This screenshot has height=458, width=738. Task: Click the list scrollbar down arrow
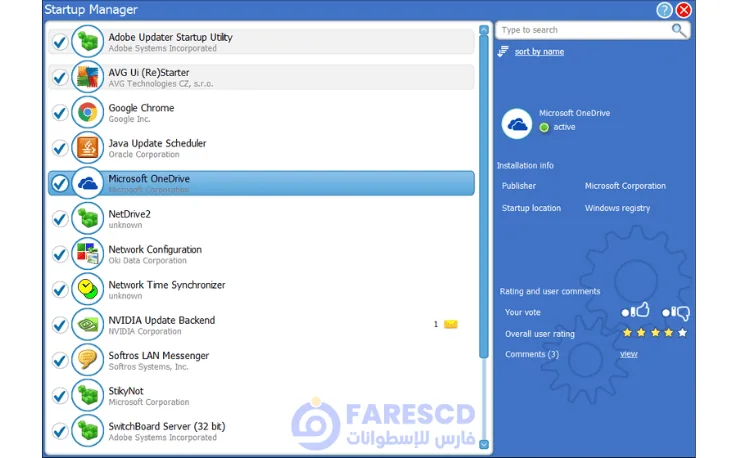[483, 444]
